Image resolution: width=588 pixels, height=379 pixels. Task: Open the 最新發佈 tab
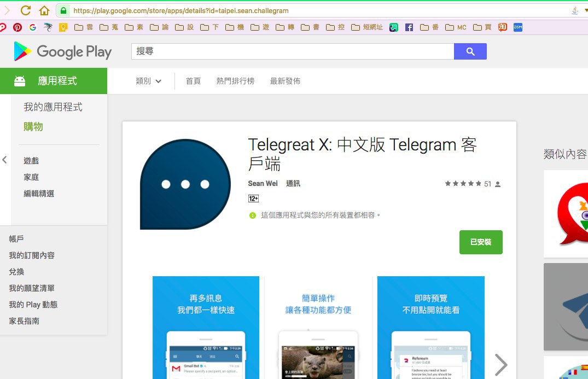(285, 81)
